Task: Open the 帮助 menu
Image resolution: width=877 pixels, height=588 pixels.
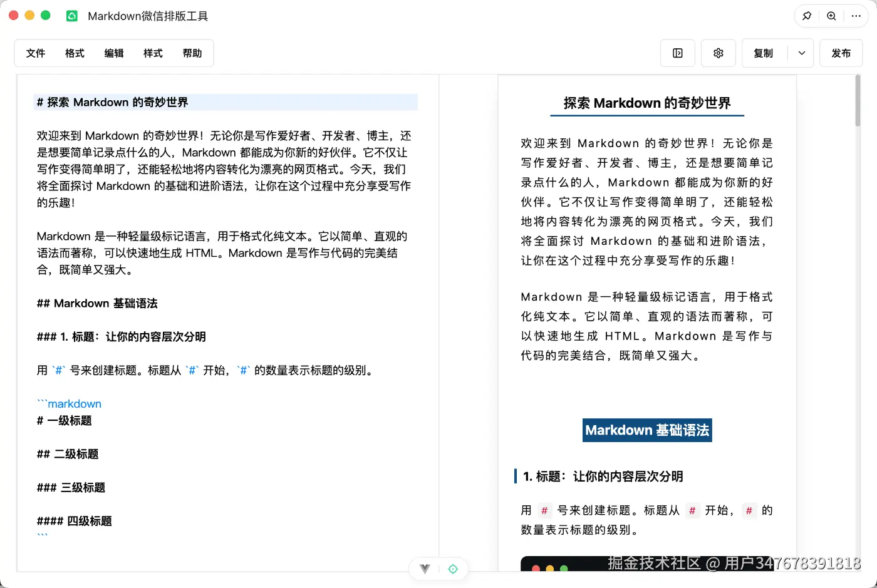Action: click(x=192, y=53)
